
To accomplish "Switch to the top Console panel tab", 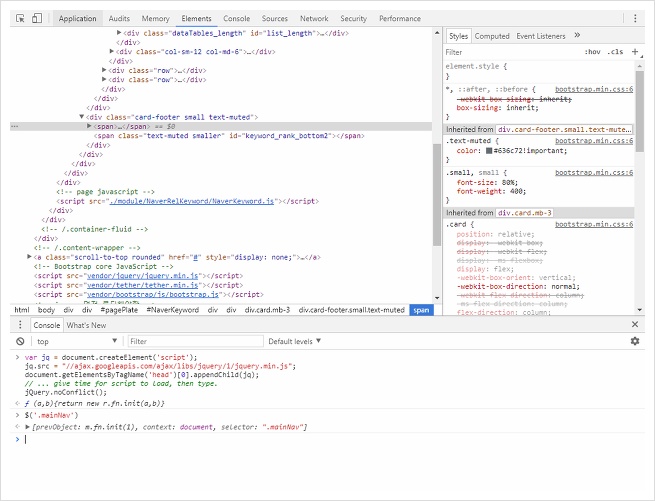I will (236, 18).
